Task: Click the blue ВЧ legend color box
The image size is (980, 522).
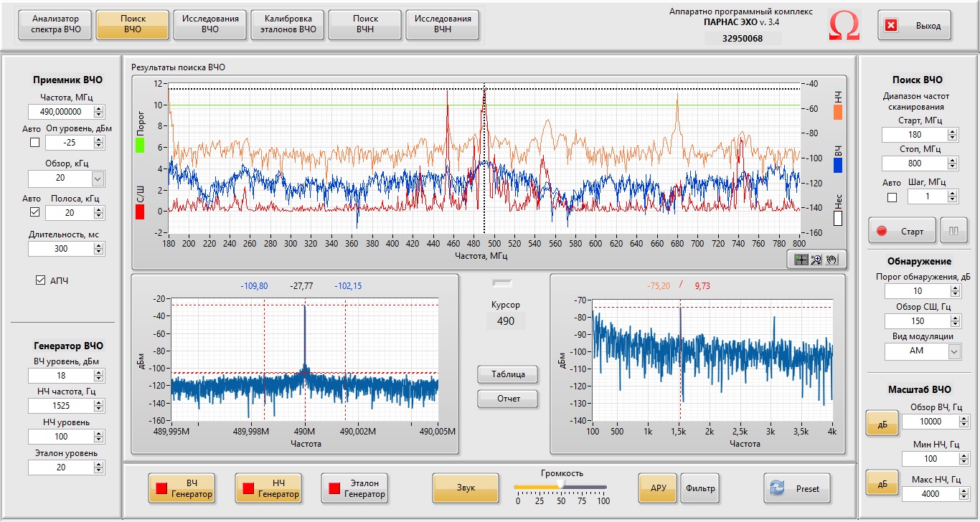Action: [x=838, y=165]
